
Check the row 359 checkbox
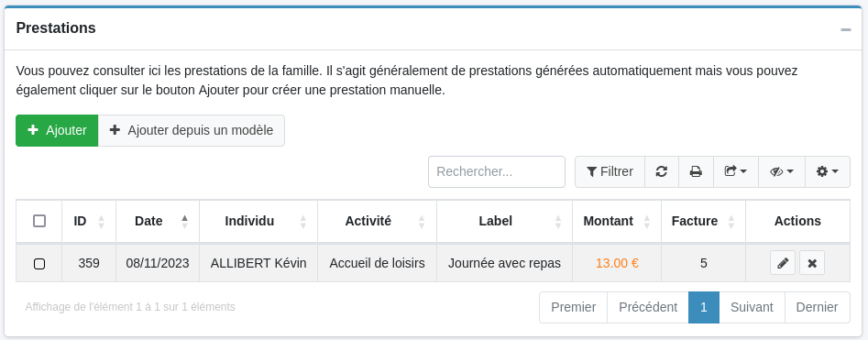click(39, 264)
